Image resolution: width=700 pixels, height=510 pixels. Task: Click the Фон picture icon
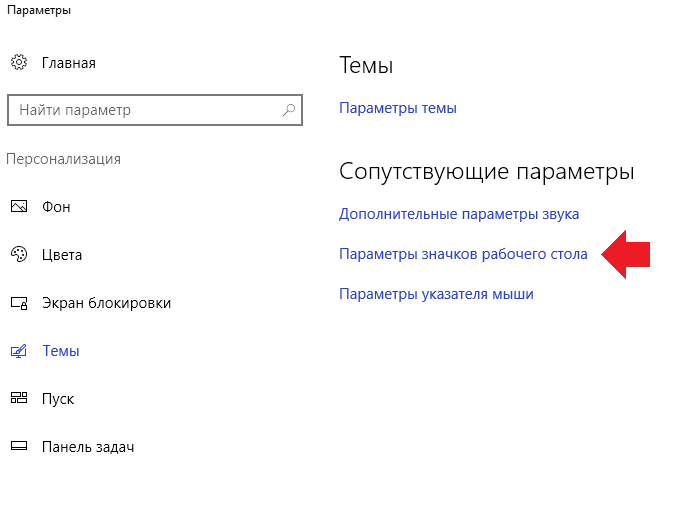pyautogui.click(x=19, y=206)
